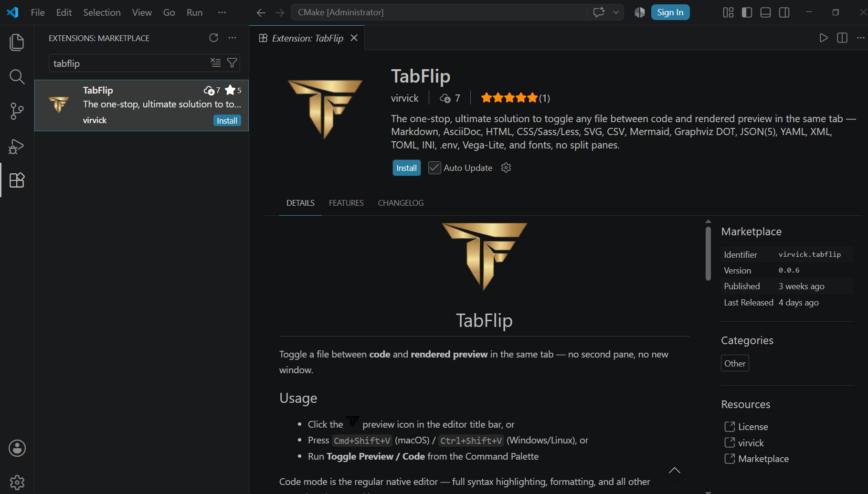Open Source Control view
Screen dimensions: 868x494
[17, 111]
